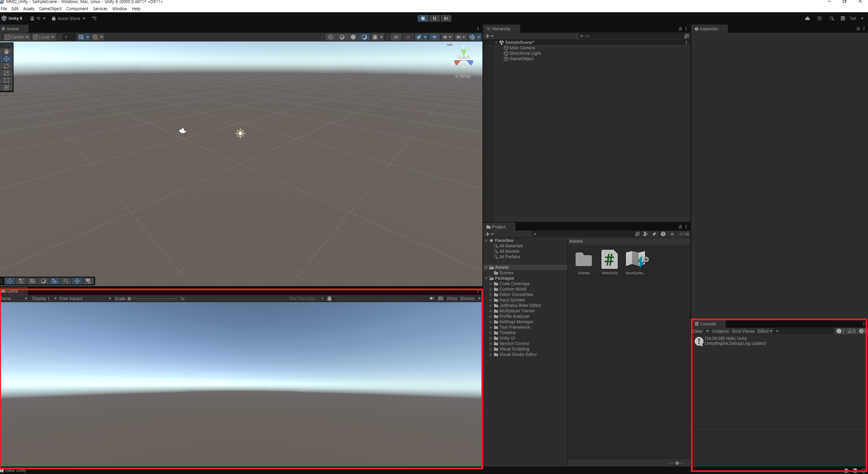Select the Hand view tool
868x474 pixels.
(6, 51)
